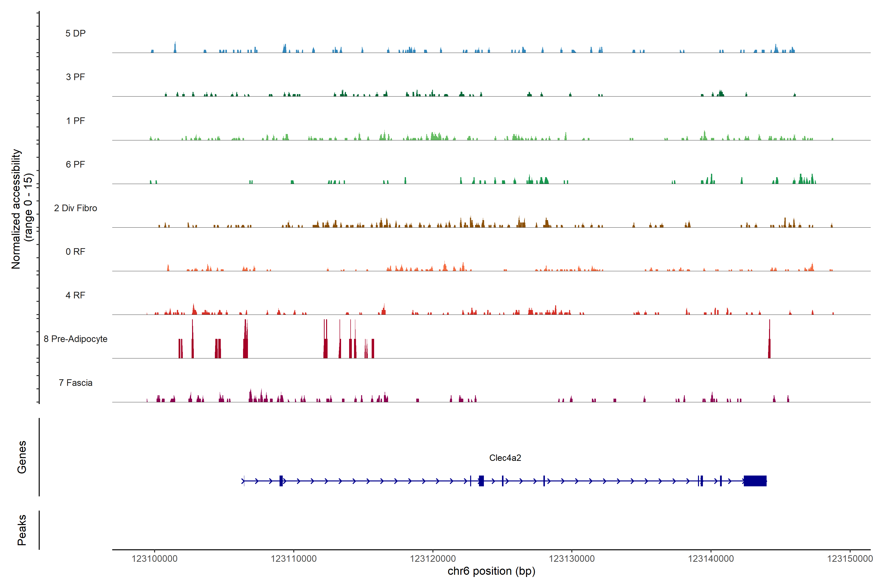
Task: Click the 5 DP track label
Action: click(x=75, y=33)
